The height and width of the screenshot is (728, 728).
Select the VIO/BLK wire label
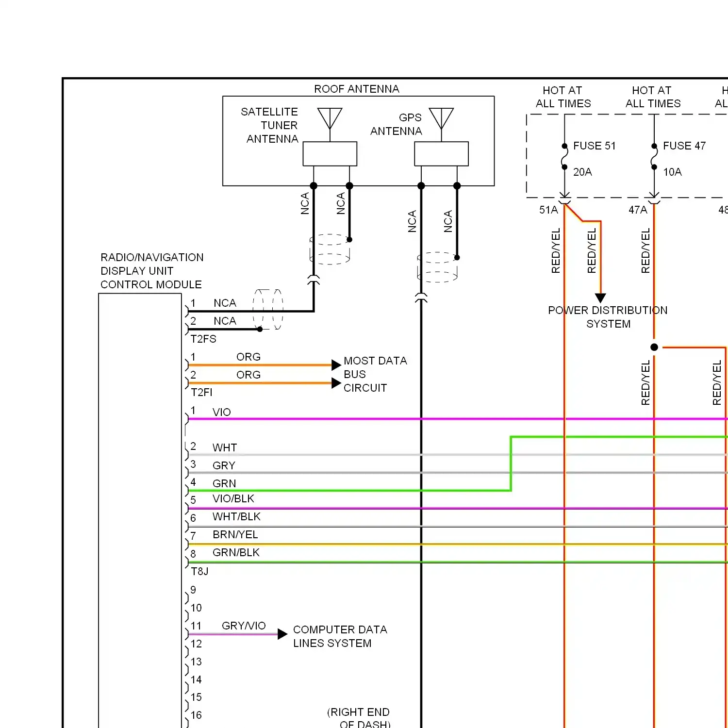(233, 498)
